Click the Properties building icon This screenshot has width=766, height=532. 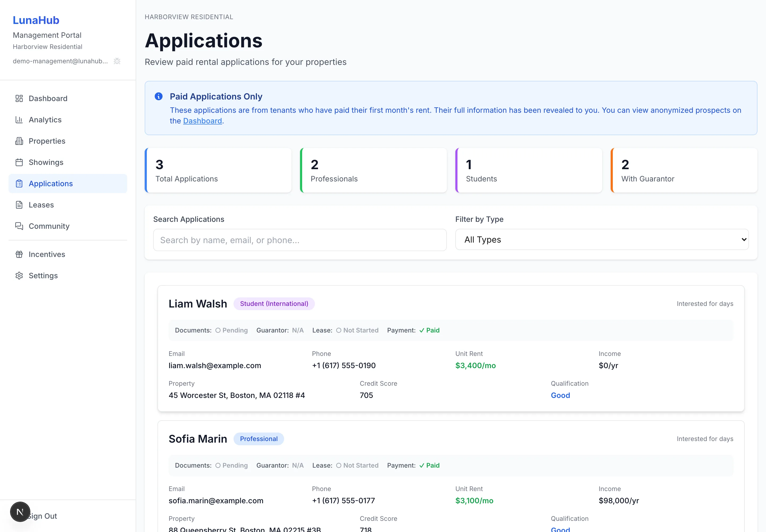coord(19,141)
